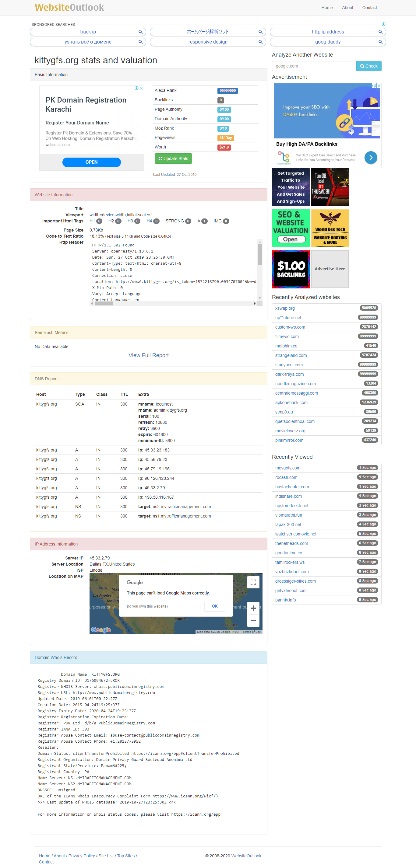
Task: Click OPEN on PK Domain Registration ad
Action: point(91,162)
